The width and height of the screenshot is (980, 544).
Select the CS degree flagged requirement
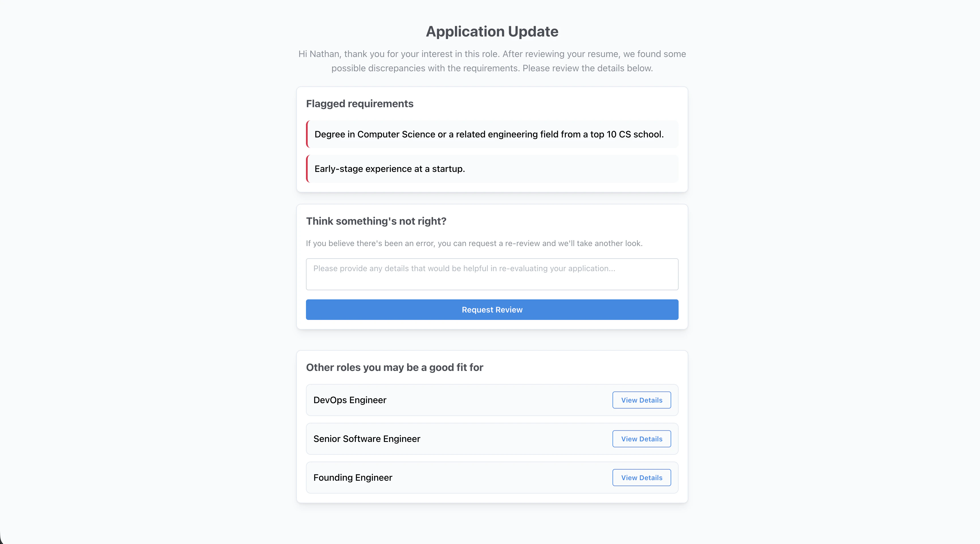click(x=491, y=134)
